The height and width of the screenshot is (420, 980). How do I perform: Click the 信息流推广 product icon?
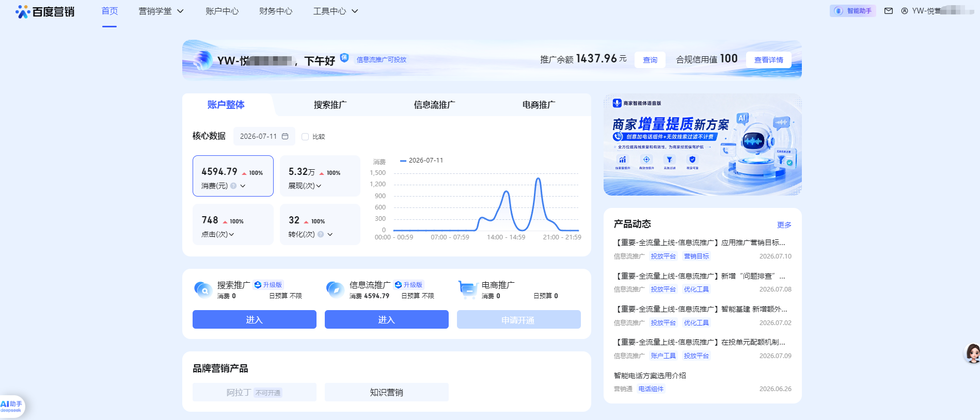pos(335,289)
